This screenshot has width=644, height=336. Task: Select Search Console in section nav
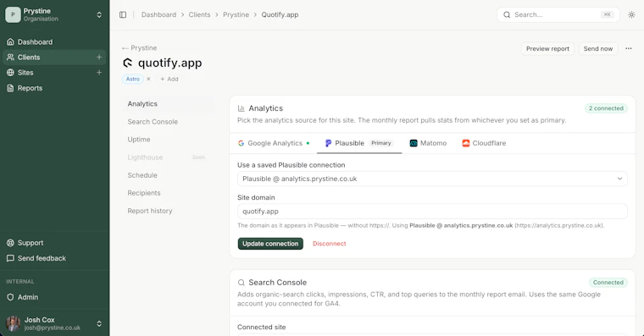169,122
